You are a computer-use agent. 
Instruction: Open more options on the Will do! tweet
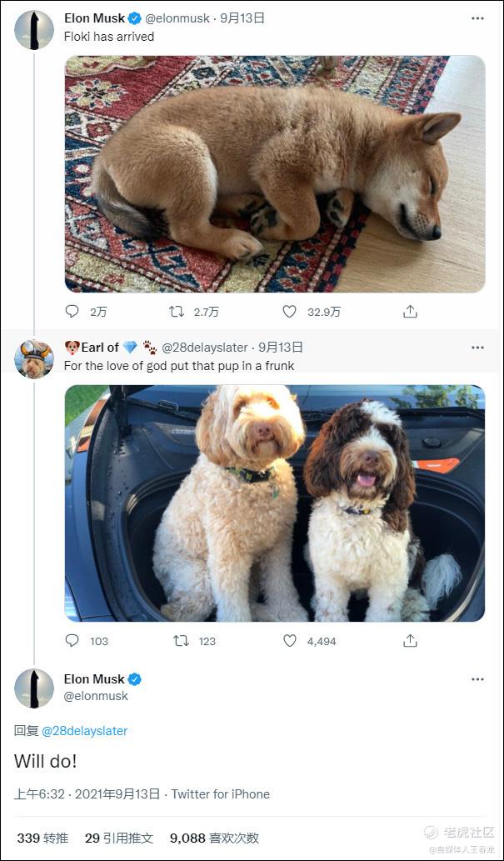(x=477, y=679)
